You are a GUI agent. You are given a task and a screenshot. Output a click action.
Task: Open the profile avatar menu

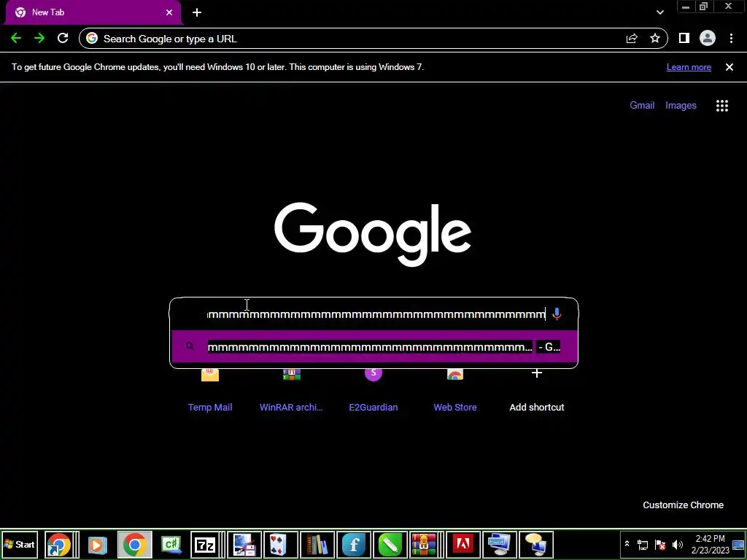click(708, 39)
